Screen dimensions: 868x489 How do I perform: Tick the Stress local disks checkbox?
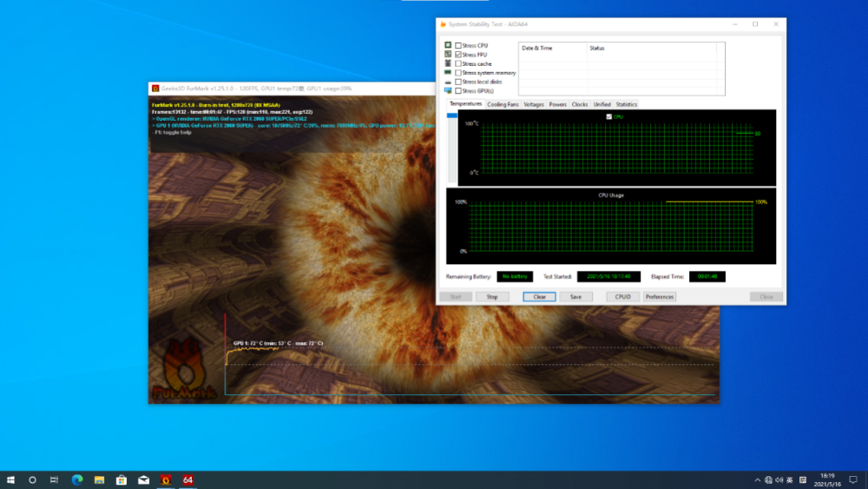[457, 82]
